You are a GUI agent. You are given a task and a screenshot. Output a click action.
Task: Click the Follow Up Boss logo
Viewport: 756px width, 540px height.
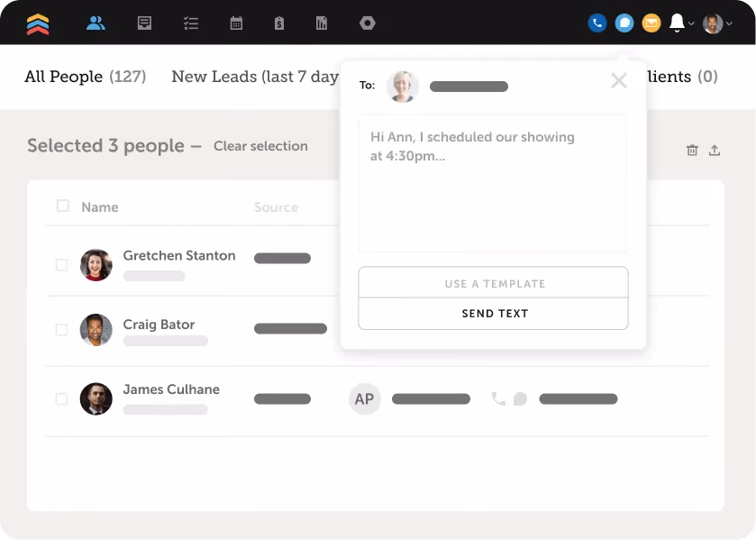point(38,23)
